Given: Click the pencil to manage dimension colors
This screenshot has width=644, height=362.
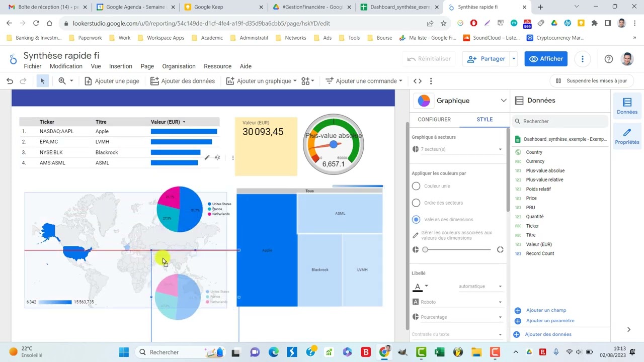Looking at the screenshot, I should click(x=416, y=235).
